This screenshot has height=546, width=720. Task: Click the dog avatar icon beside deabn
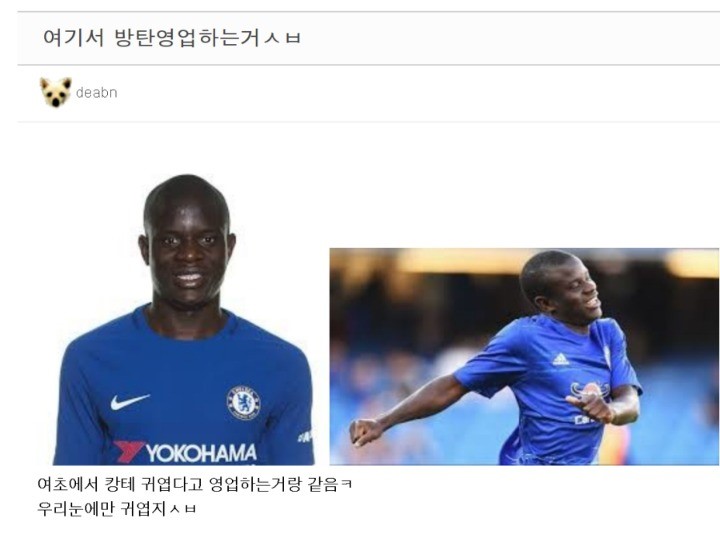[56, 92]
